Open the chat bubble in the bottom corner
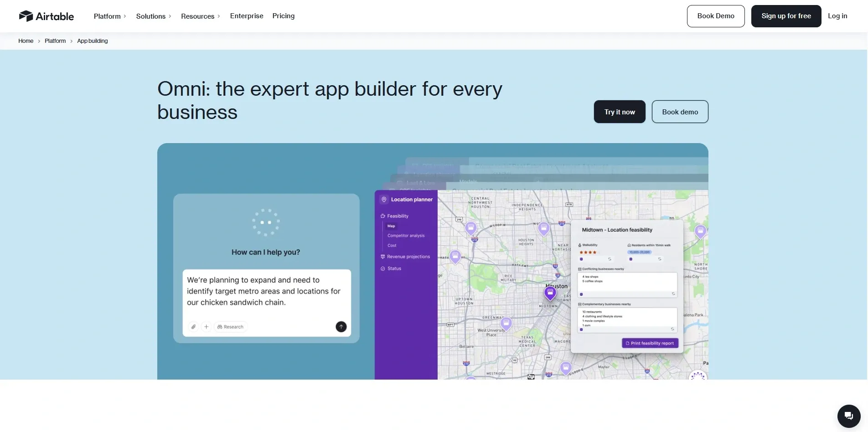The width and height of the screenshot is (868, 432). click(848, 416)
